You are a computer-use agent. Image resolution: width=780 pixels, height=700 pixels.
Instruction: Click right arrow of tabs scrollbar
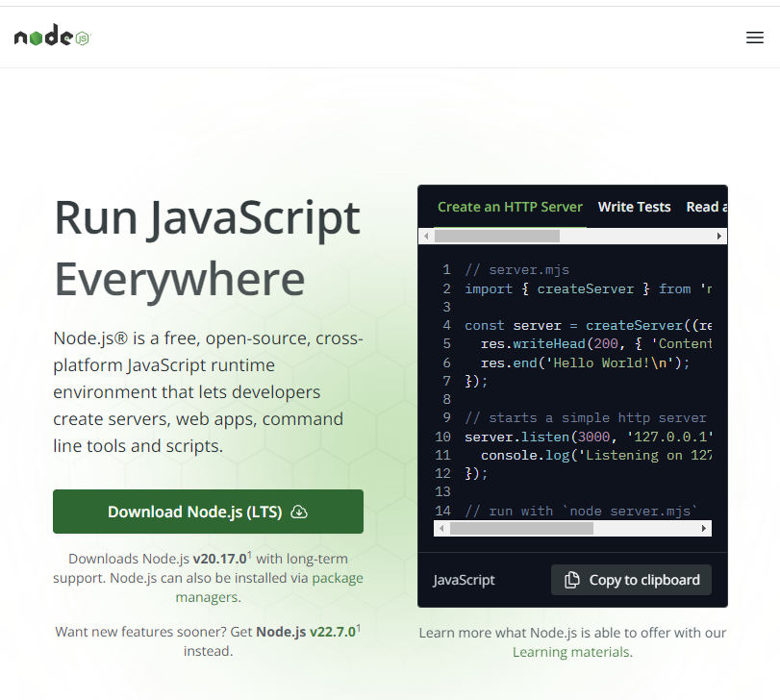tap(718, 237)
